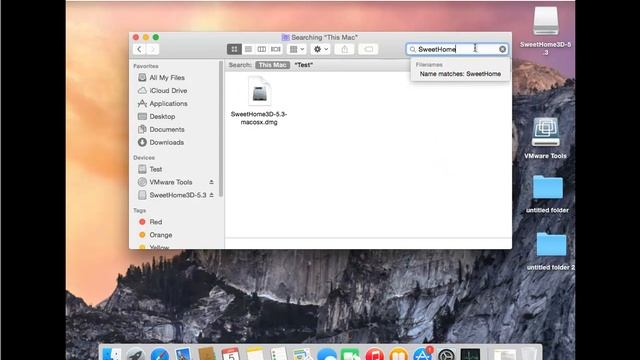
Task: Select SweetHome3D-5.3 disk on desktop
Action: (546, 31)
